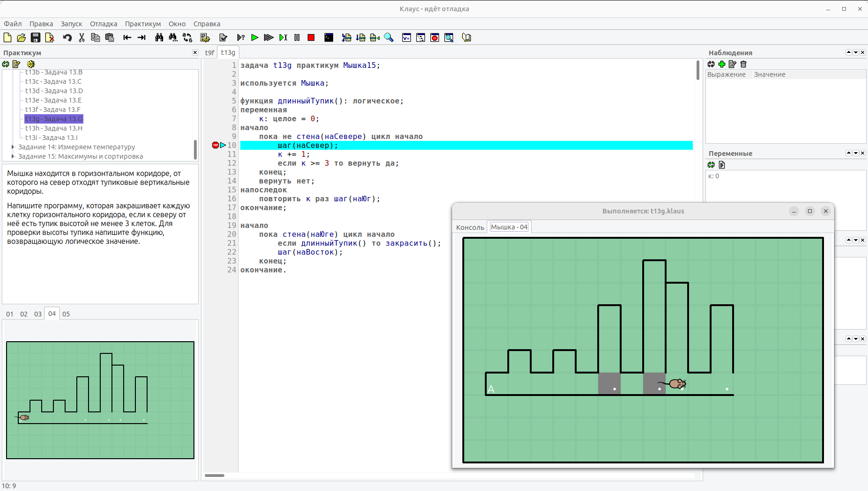This screenshot has width=868, height=491.
Task: Select tree item t13d - Задача 13.D
Action: [54, 91]
